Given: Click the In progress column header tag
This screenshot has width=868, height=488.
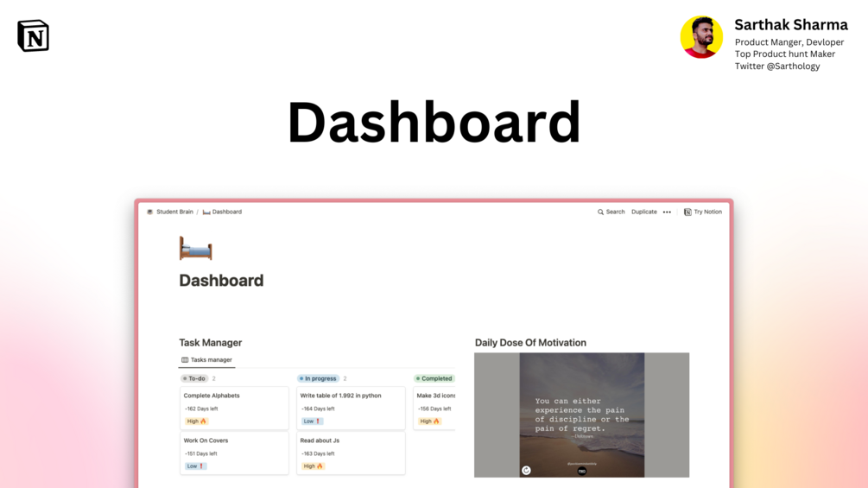Looking at the screenshot, I should (318, 378).
